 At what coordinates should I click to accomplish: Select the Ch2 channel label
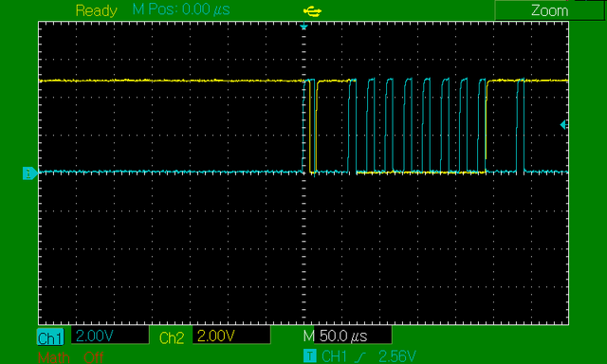(172, 337)
